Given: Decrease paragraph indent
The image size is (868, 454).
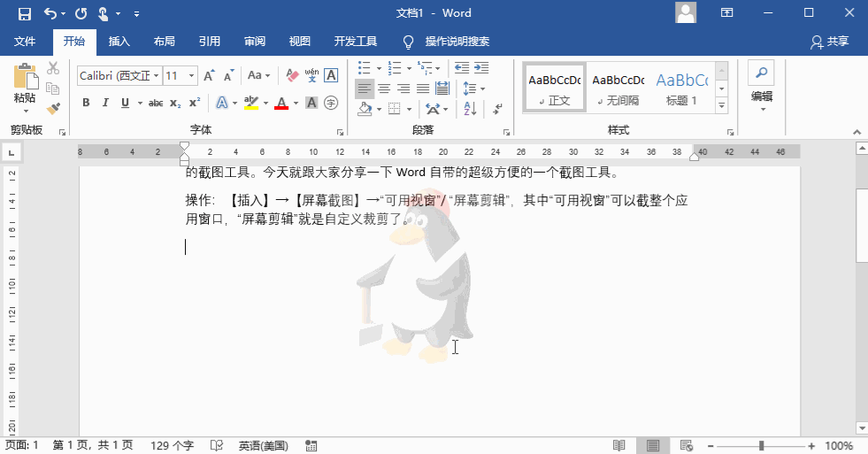Looking at the screenshot, I should pyautogui.click(x=462, y=68).
